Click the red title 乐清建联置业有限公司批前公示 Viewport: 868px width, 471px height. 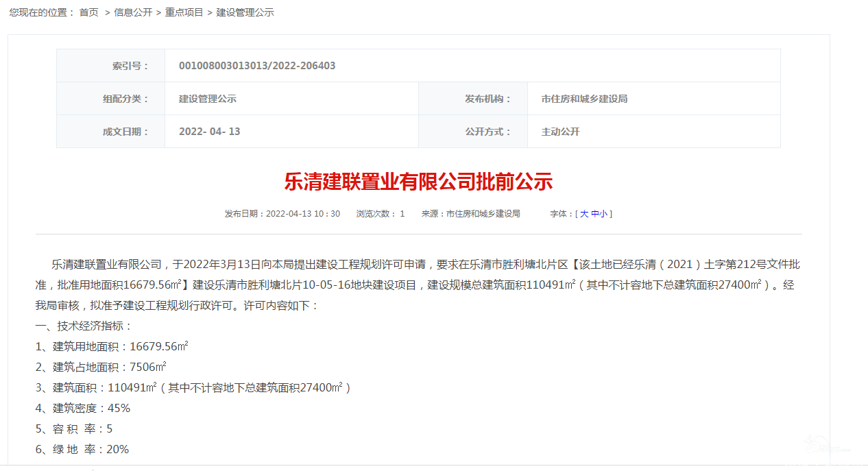point(418,182)
